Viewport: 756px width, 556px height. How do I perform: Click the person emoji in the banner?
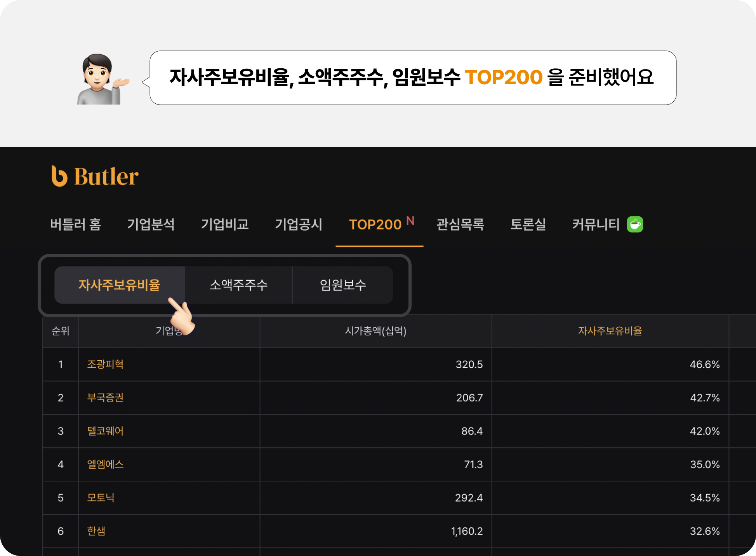[103, 79]
